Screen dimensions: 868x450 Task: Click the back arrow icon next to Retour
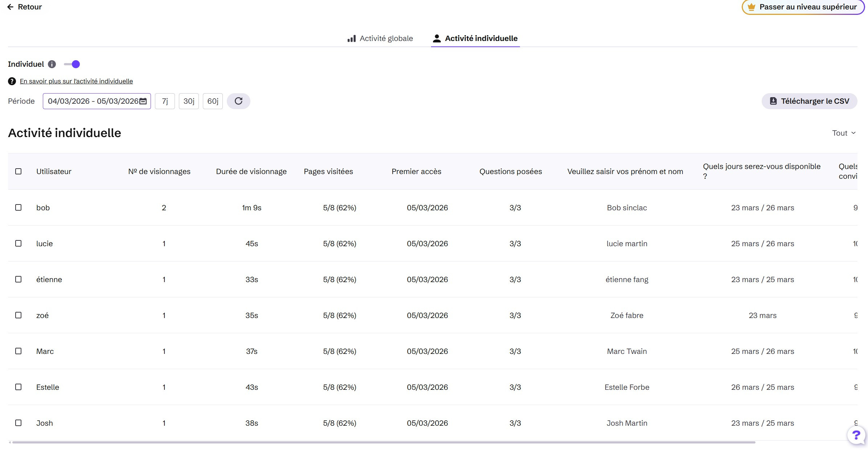coord(10,7)
